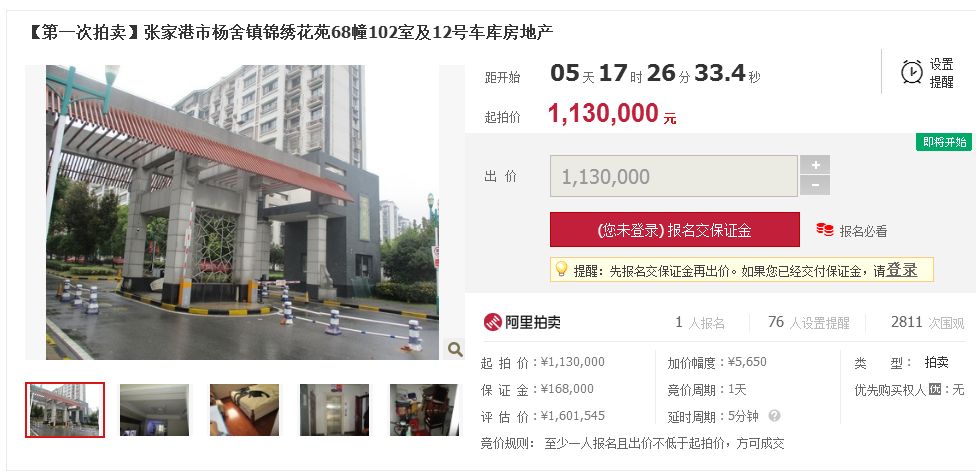Select the second living room thumbnail
The height and width of the screenshot is (476, 976).
pyautogui.click(x=154, y=410)
